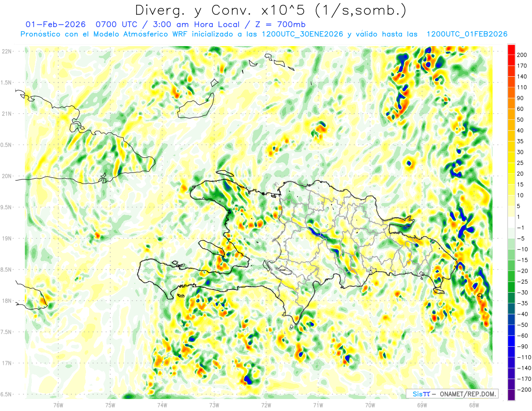Click the orange swatch between 60 and 90
532x411 pixels.
click(x=511, y=103)
